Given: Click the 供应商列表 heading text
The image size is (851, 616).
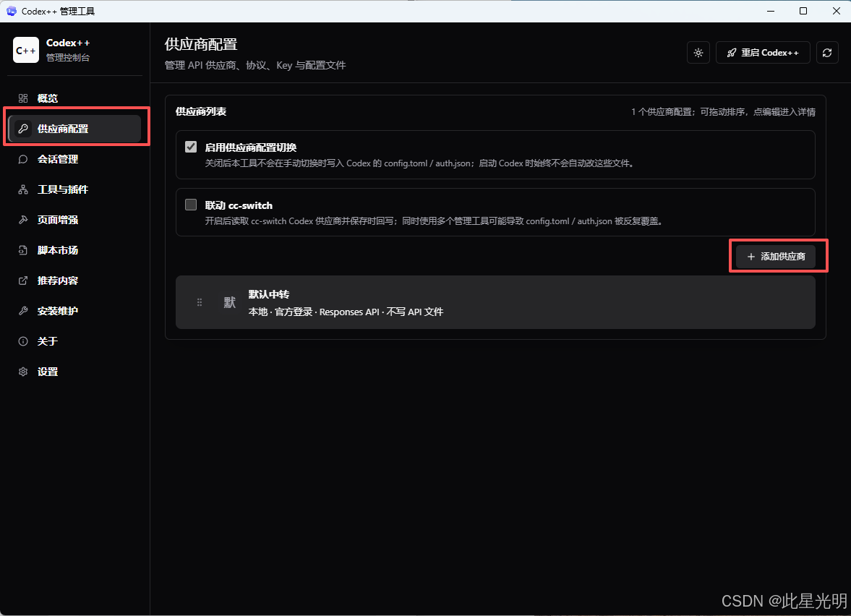Looking at the screenshot, I should [201, 112].
